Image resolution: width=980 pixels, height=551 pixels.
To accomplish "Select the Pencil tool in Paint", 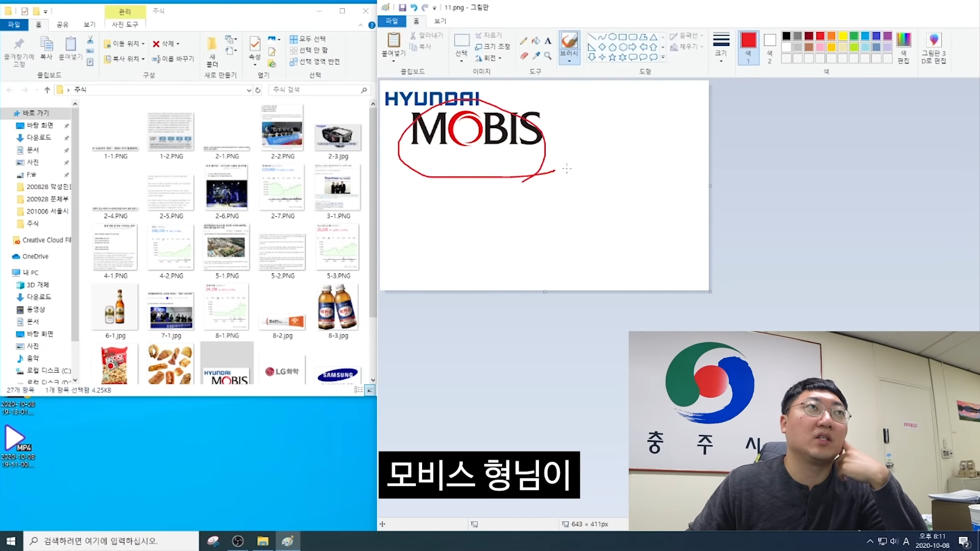I will [x=524, y=41].
